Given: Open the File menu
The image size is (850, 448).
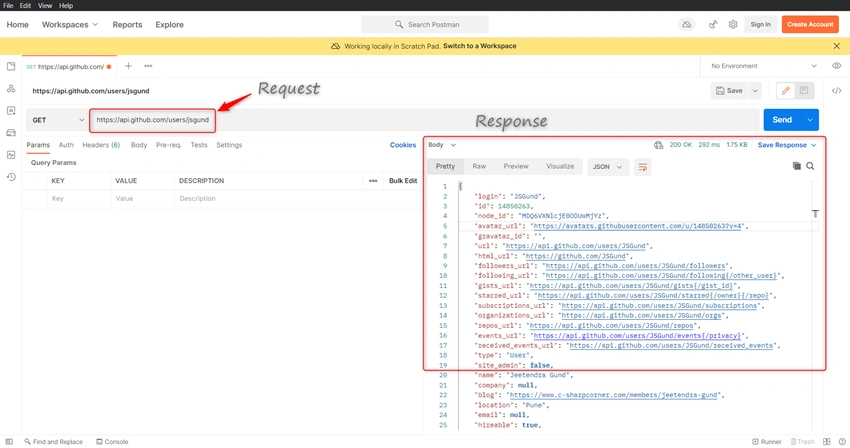Looking at the screenshot, I should (8, 5).
